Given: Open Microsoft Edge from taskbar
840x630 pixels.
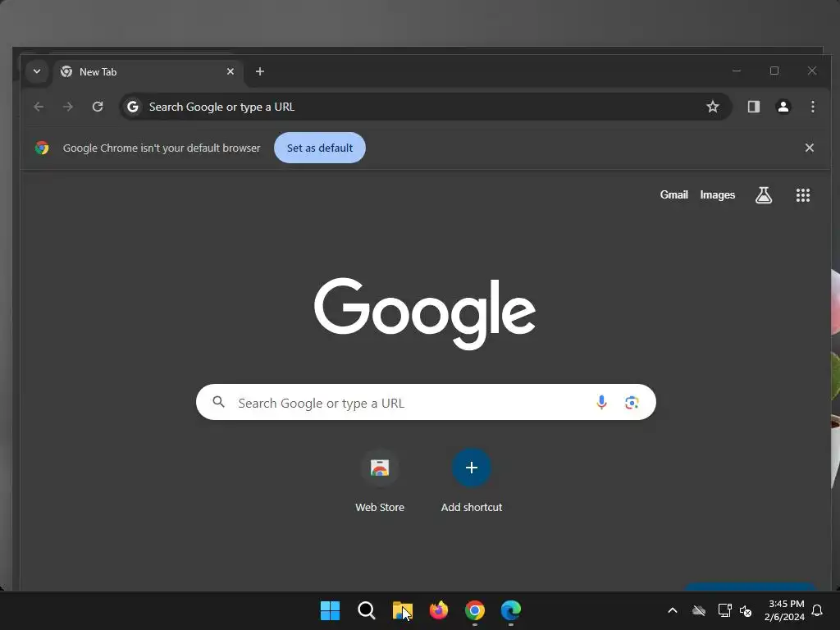Looking at the screenshot, I should [511, 610].
